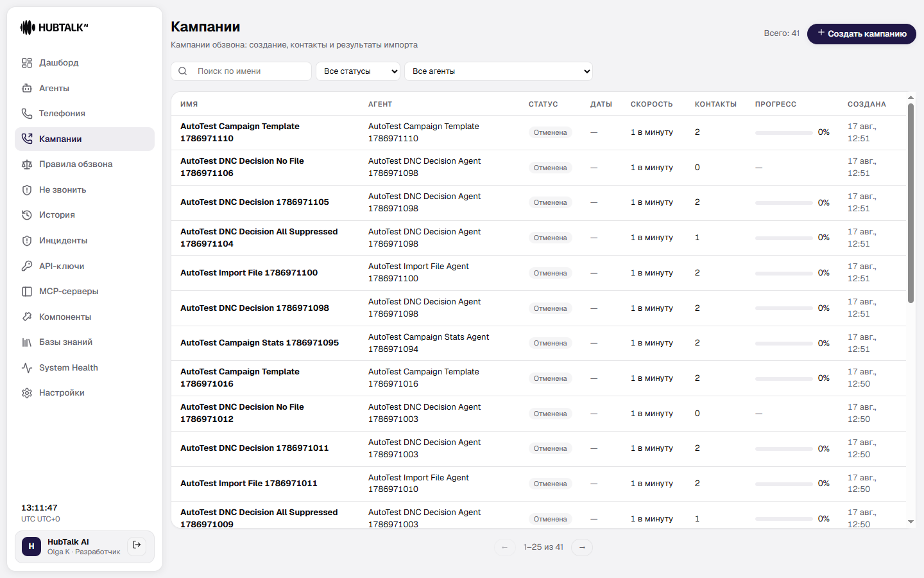This screenshot has width=924, height=578.
Task: Click the СТАТУС column header
Action: click(x=543, y=104)
